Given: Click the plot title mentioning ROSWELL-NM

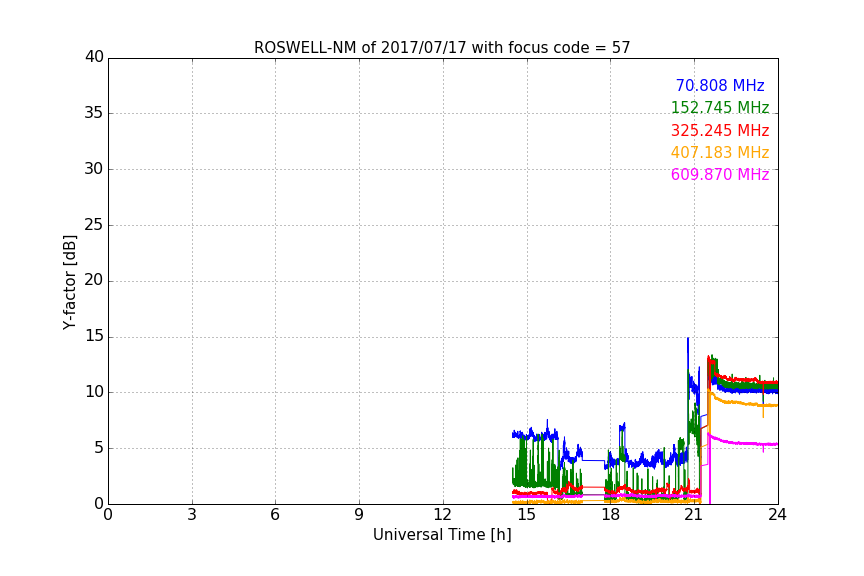Looking at the screenshot, I should coord(442,48).
